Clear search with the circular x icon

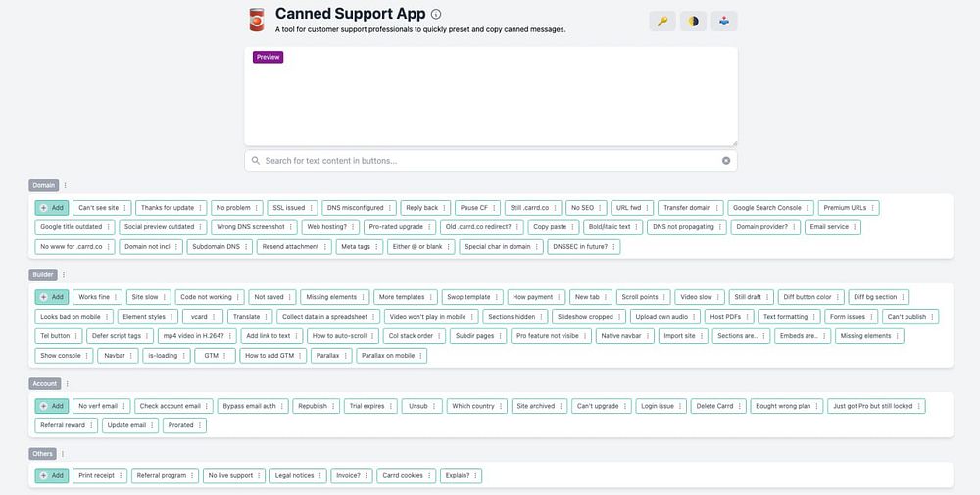[726, 161]
